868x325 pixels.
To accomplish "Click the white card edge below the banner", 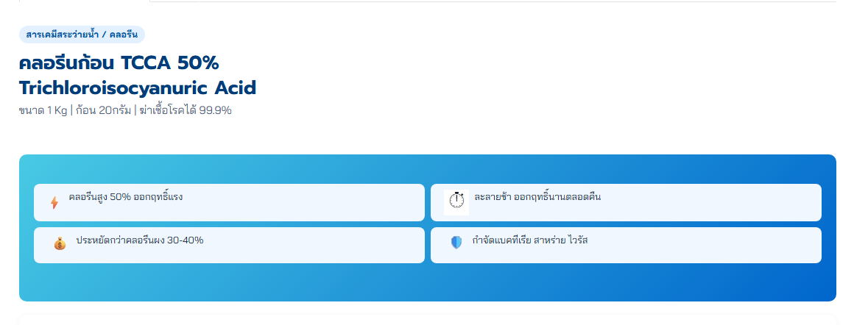I will coord(427,319).
